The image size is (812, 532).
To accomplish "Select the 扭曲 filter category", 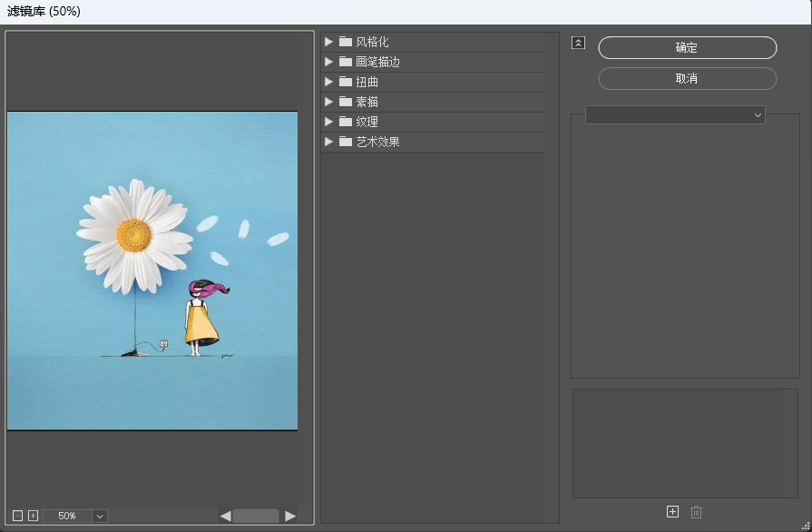I will tap(367, 83).
